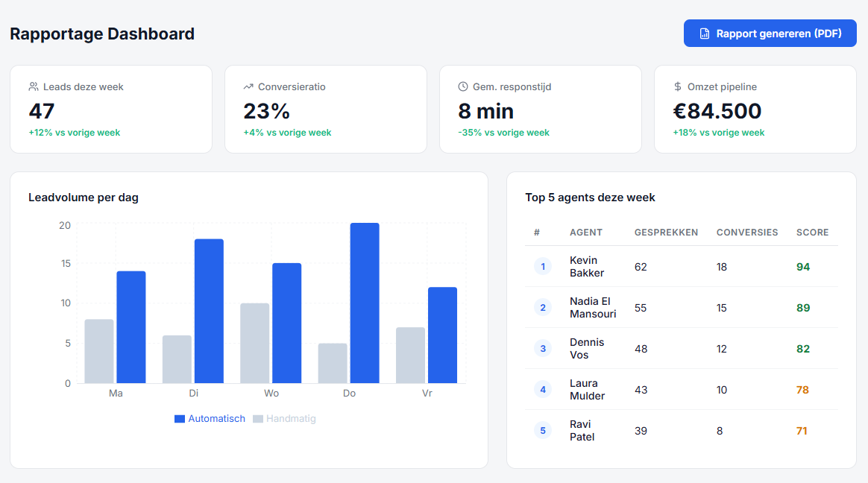Viewport: 868px width, 483px height.
Task: Select rank badge 1 next to Kevin Bakker
Action: [x=542, y=266]
